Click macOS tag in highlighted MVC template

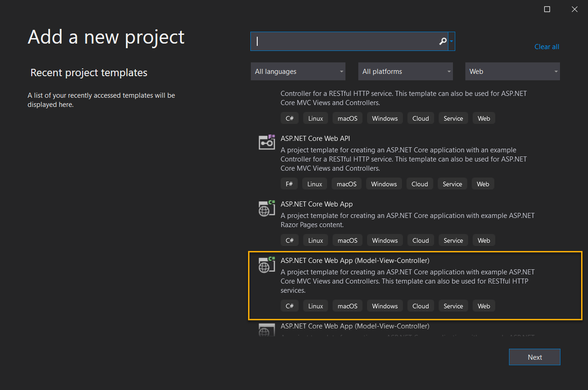tap(348, 306)
